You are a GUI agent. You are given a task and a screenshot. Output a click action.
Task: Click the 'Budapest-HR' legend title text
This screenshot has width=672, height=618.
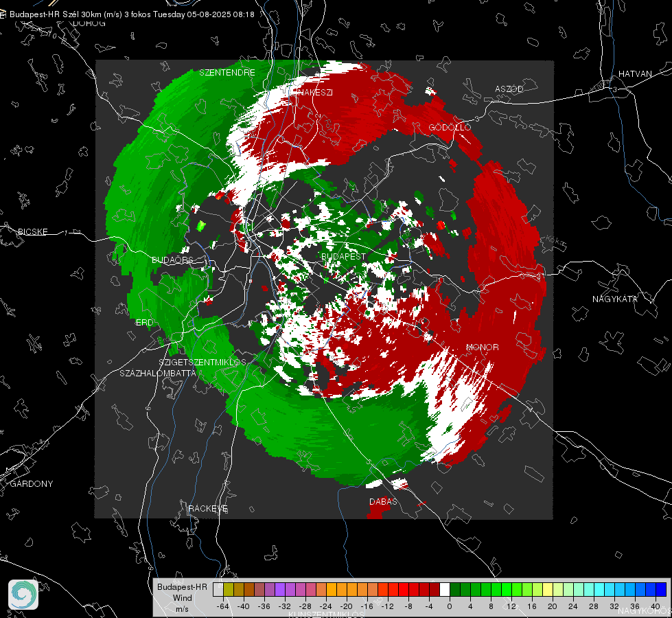tap(182, 587)
